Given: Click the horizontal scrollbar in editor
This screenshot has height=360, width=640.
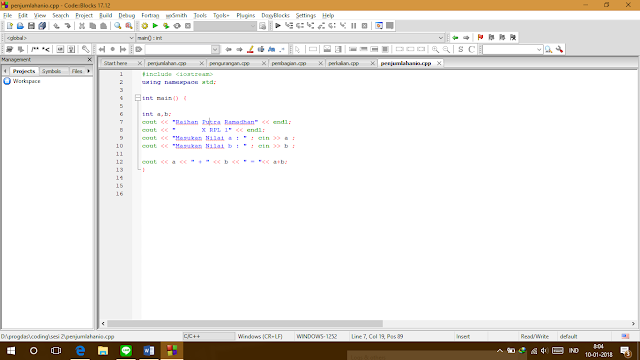Looking at the screenshot, I should (x=245, y=323).
